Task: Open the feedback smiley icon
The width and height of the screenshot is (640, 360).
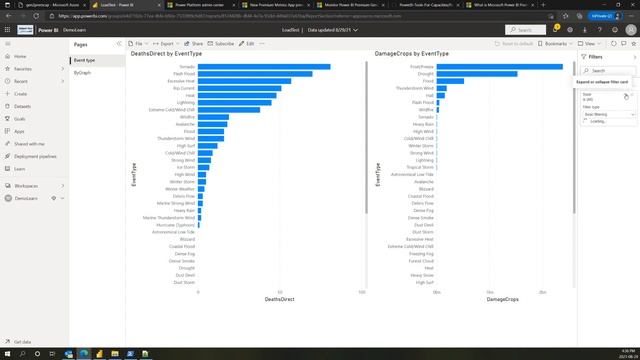Action: click(x=615, y=30)
